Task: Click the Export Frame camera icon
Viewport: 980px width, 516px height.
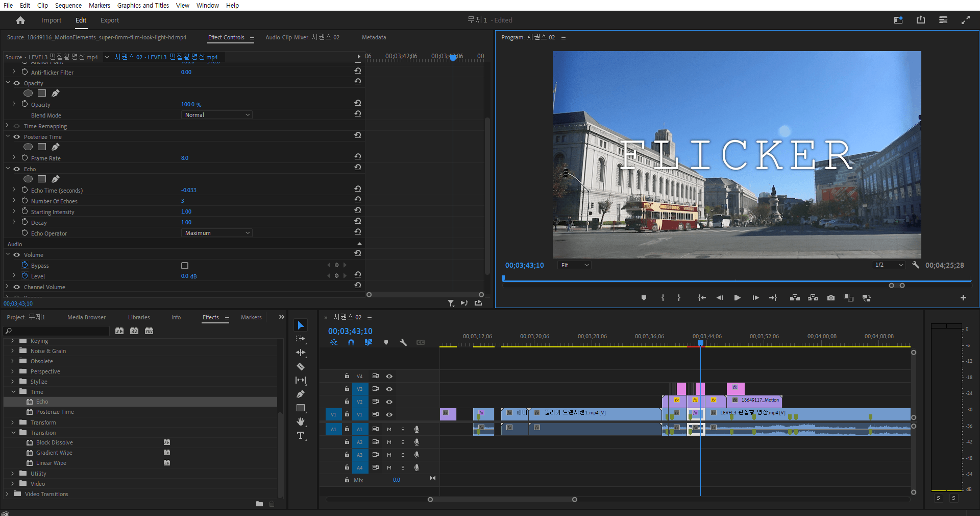Action: pyautogui.click(x=831, y=298)
